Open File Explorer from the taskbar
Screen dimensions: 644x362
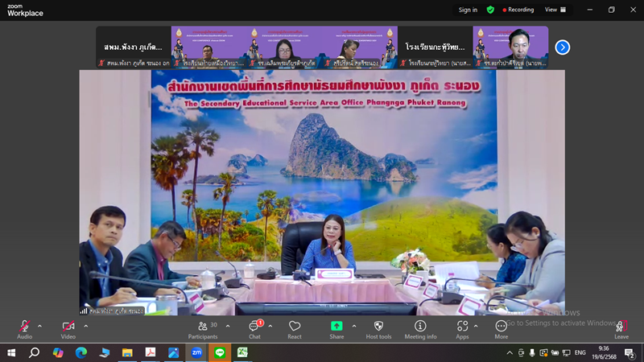coord(127,352)
